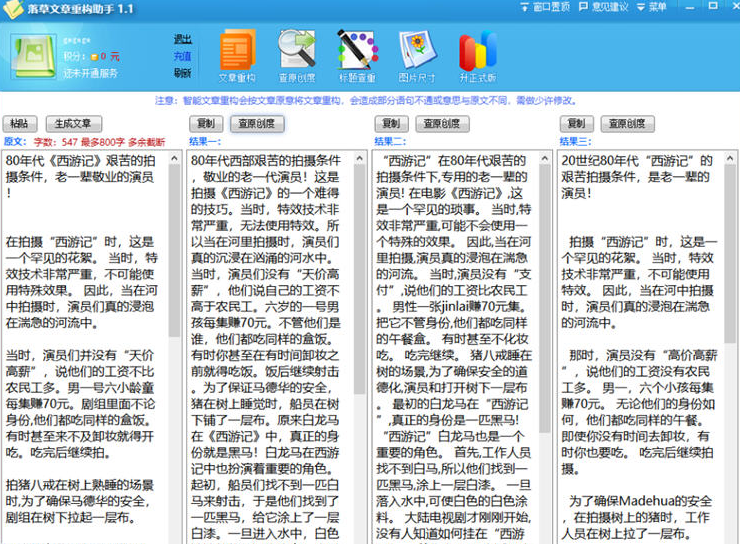Viewport: 740px width, 544px height.
Task: Click the 刷新 refresh link
Action: [x=182, y=73]
